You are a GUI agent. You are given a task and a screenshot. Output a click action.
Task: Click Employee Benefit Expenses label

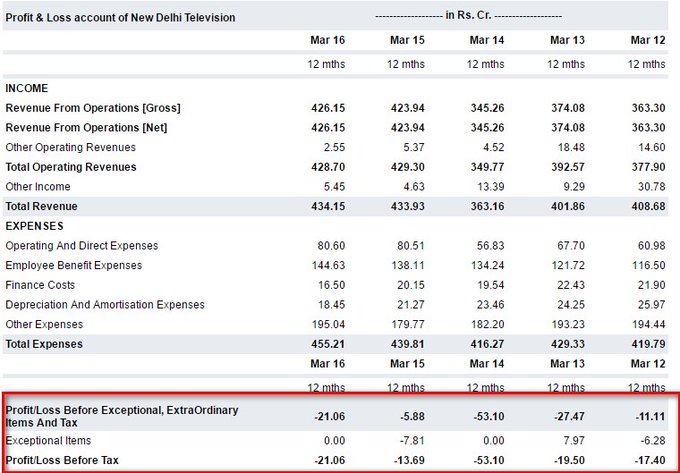(73, 265)
